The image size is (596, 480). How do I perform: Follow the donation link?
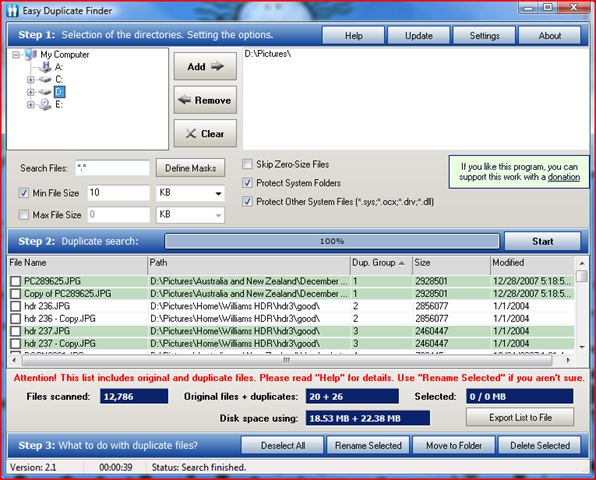564,177
